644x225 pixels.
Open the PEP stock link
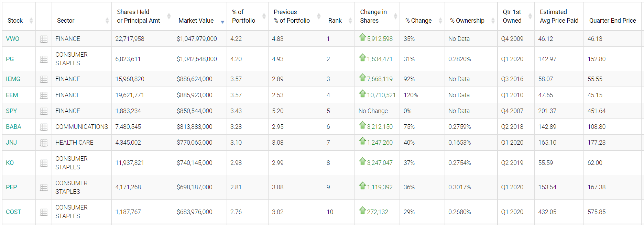click(x=11, y=187)
